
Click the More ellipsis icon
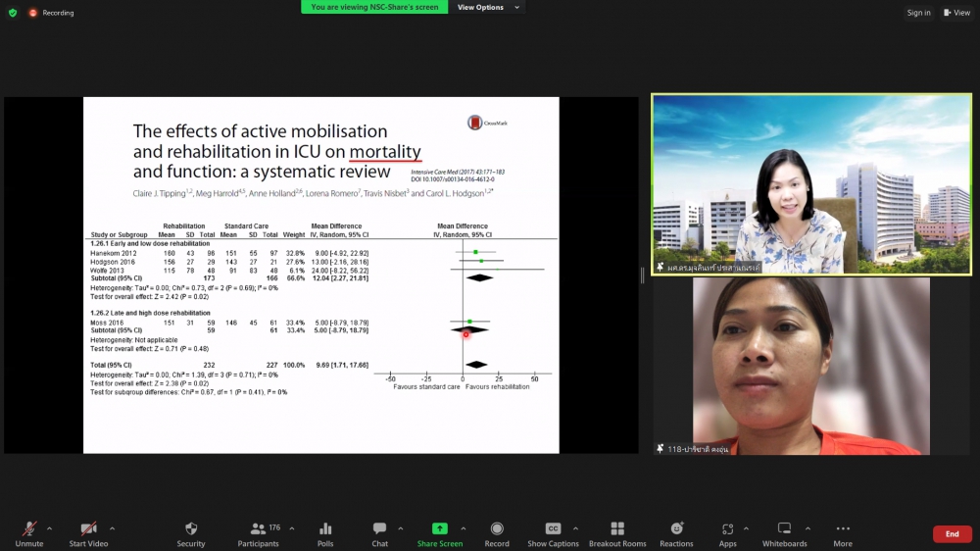click(843, 529)
